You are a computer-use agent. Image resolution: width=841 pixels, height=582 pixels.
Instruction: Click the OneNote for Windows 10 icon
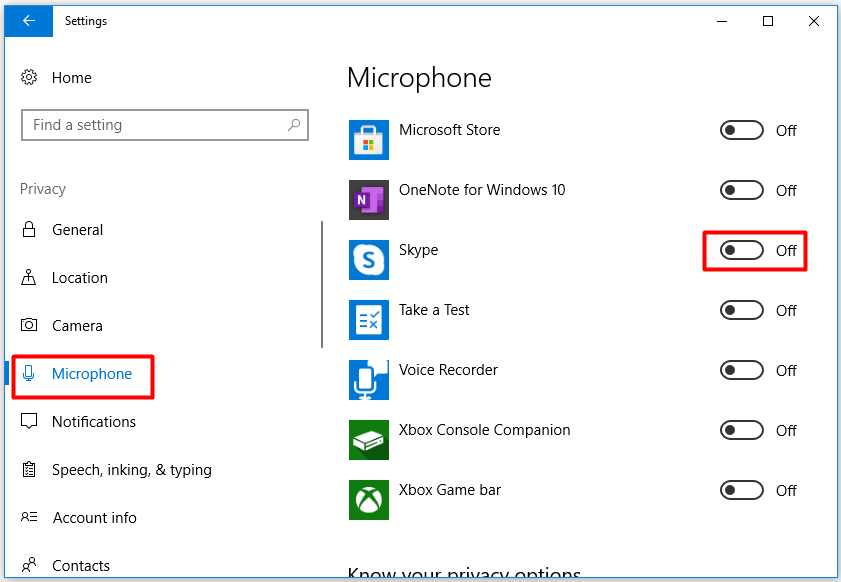pos(369,200)
